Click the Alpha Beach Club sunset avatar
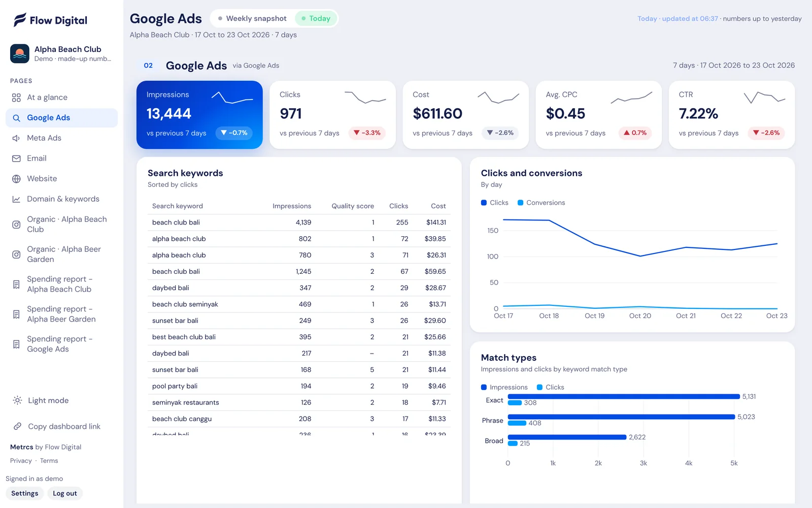This screenshot has width=812, height=508. tap(20, 53)
